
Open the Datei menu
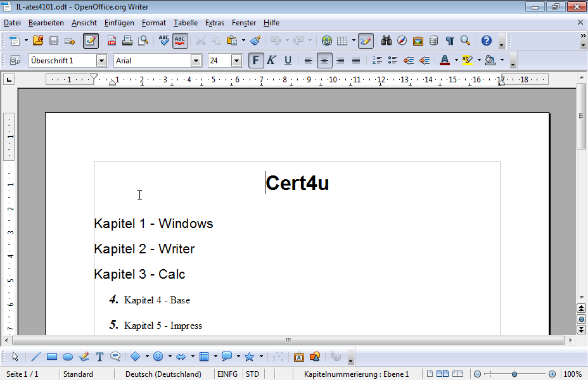[13, 23]
